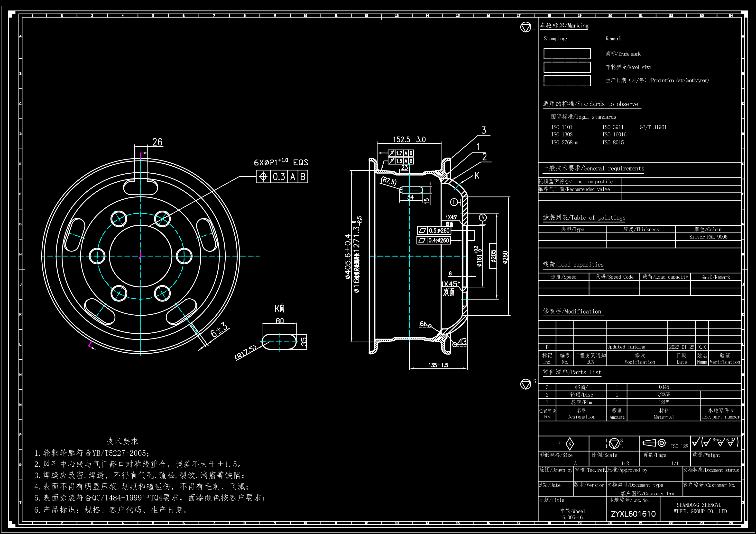Viewport: 756px width, 534px height.
Task: Click the surface roughness checkmark symbol in the title block
Action: pyautogui.click(x=695, y=442)
